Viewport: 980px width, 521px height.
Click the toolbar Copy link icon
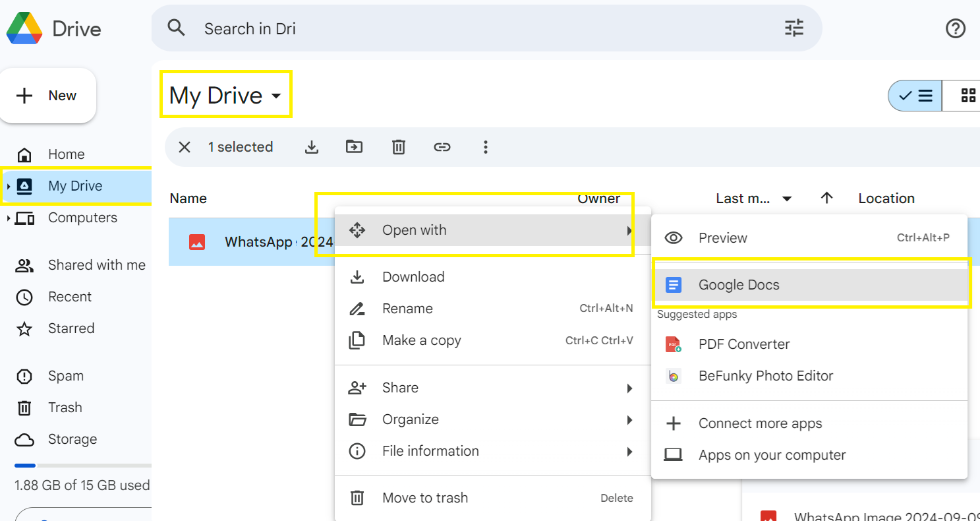click(442, 147)
